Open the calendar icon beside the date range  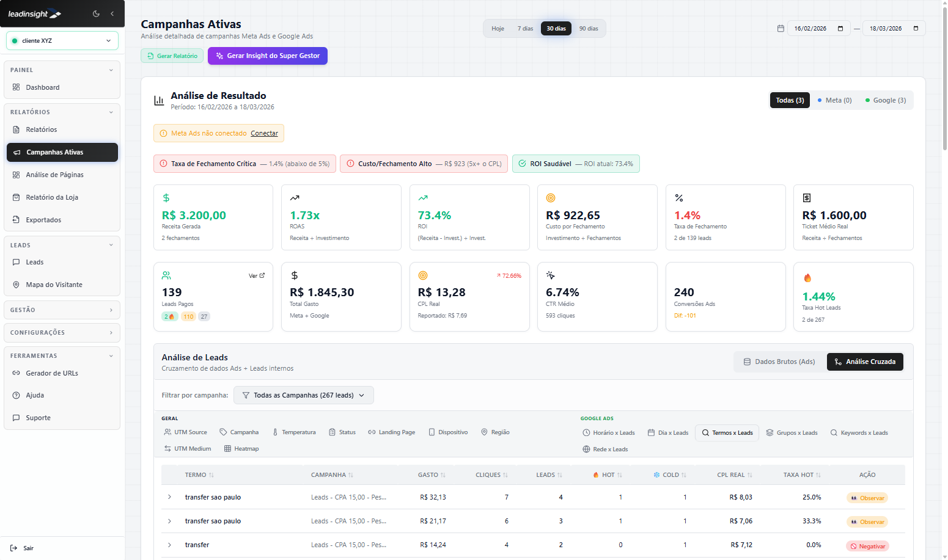pyautogui.click(x=781, y=27)
